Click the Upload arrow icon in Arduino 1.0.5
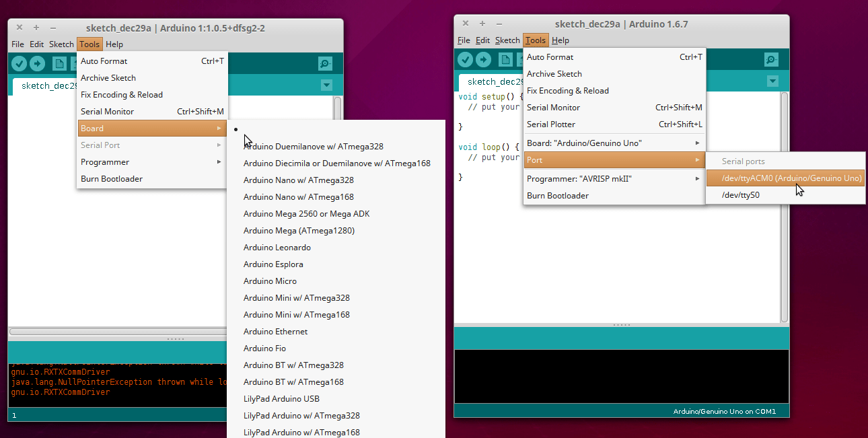The image size is (868, 438). pyautogui.click(x=38, y=63)
